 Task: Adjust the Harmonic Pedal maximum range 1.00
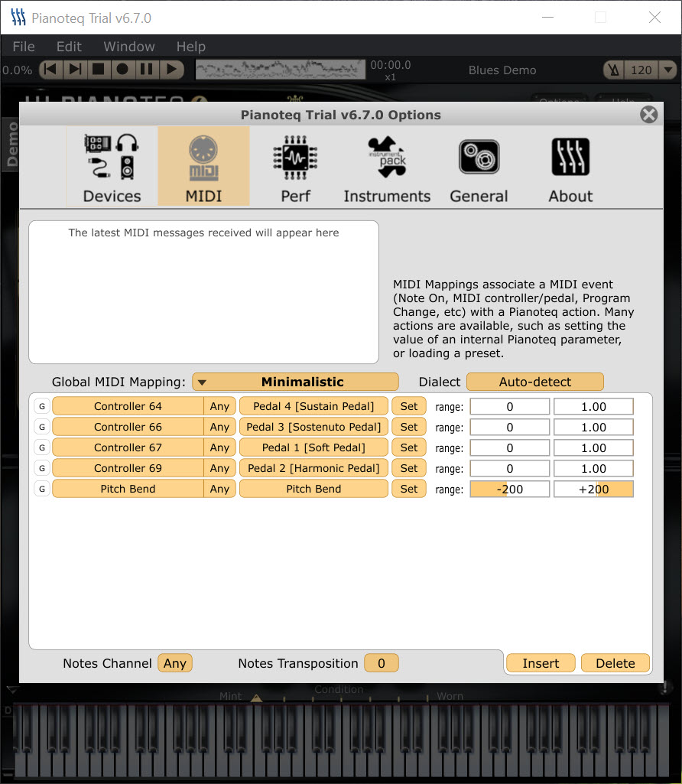point(593,469)
